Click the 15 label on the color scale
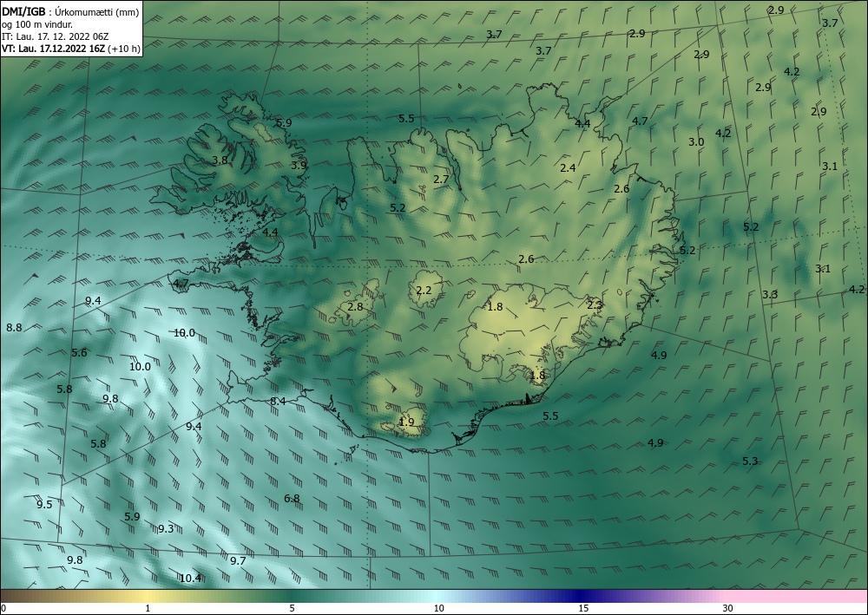Image resolution: width=868 pixels, height=615 pixels. [x=583, y=609]
